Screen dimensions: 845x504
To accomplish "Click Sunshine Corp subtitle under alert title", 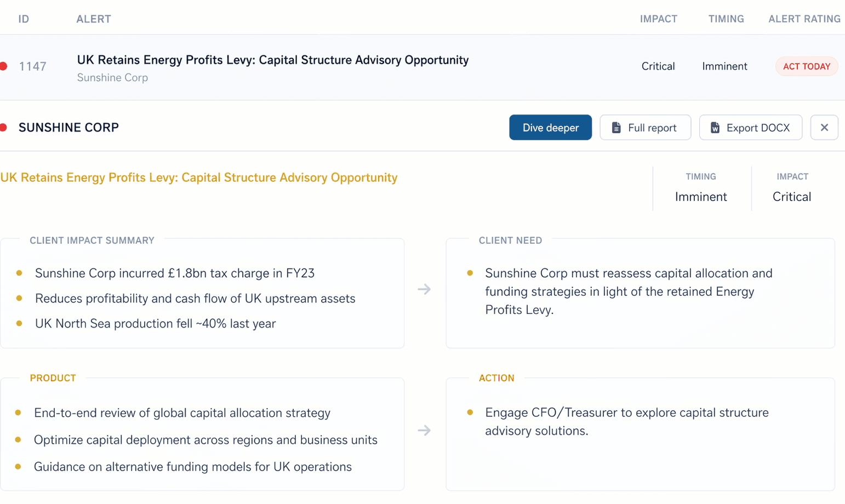I will pos(112,78).
